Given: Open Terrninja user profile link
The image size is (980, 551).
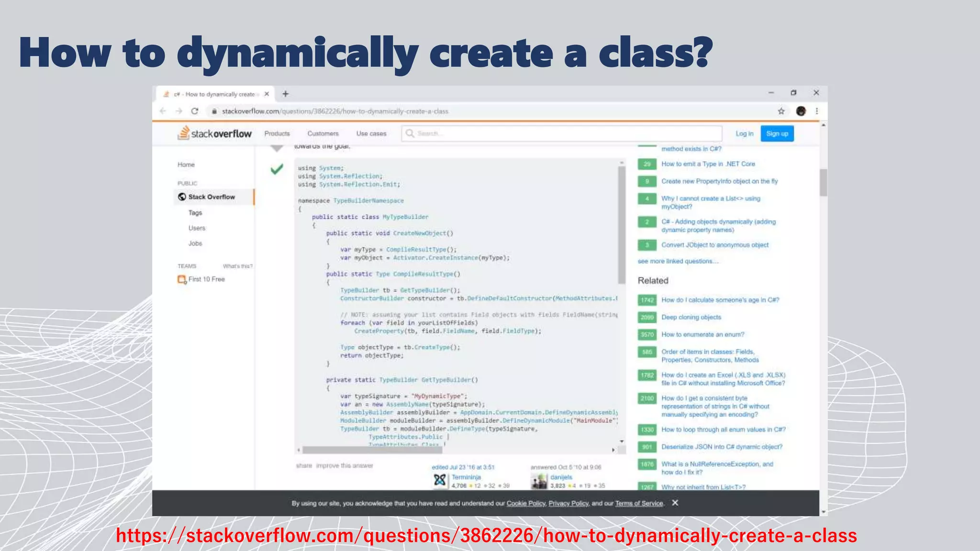Looking at the screenshot, I should (x=466, y=477).
